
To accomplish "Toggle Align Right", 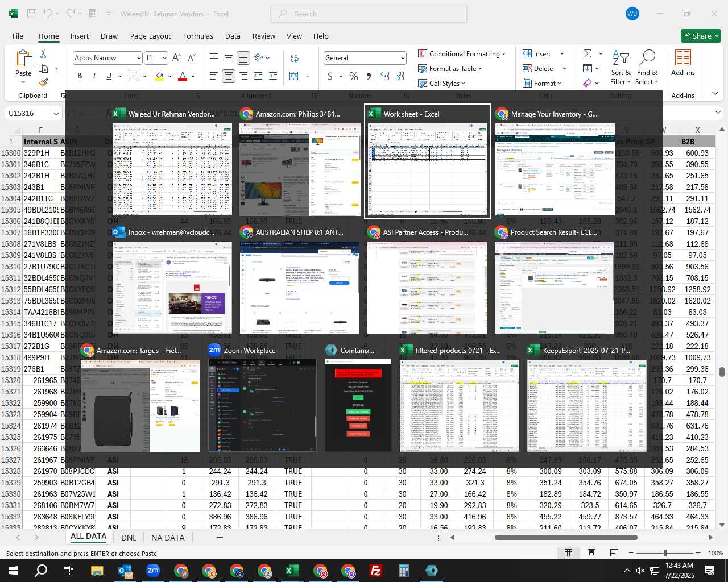I will coord(243,76).
